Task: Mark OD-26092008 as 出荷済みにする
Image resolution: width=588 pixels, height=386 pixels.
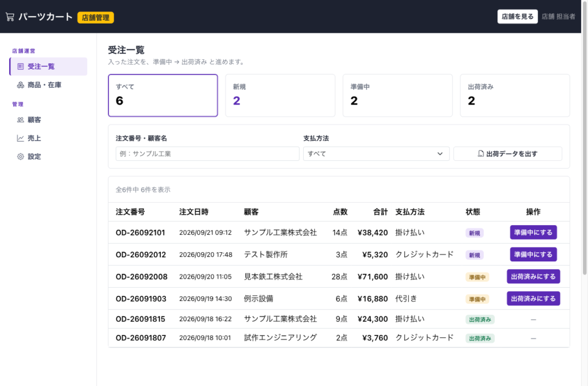Action: [533, 276]
